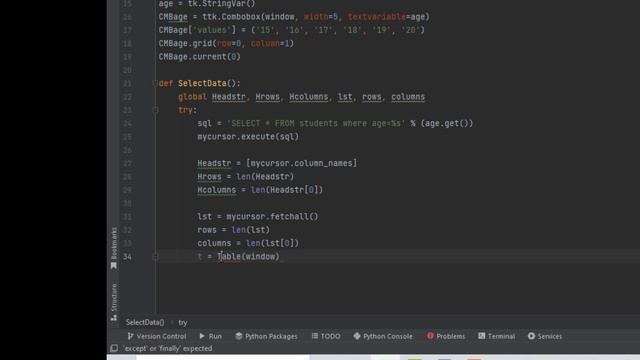
Task: Click the Python Console snake icon
Action: [x=357, y=336]
